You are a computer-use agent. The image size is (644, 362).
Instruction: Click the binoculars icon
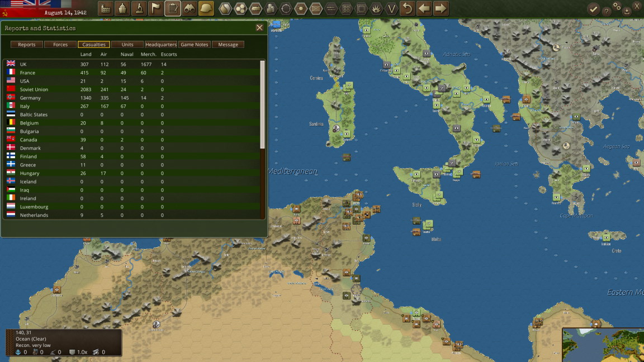tap(190, 8)
